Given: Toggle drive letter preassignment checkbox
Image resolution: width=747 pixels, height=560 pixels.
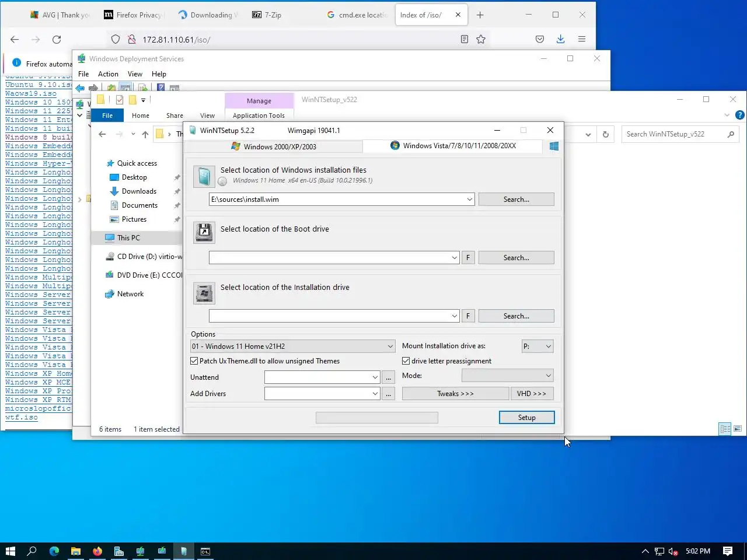Looking at the screenshot, I should 406,361.
